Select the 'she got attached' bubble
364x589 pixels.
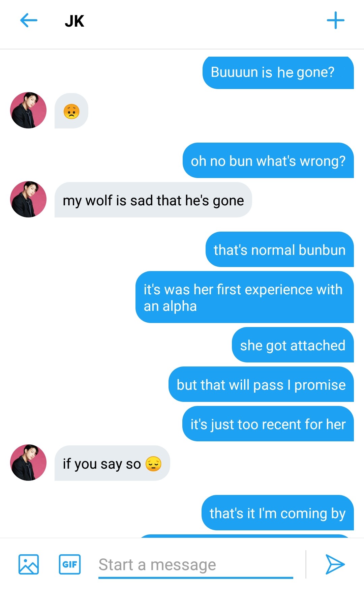(293, 345)
